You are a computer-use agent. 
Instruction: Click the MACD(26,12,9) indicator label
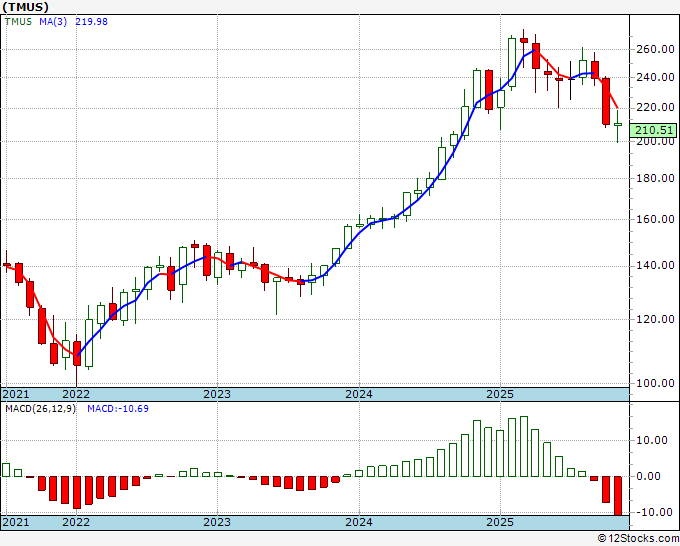[40, 409]
